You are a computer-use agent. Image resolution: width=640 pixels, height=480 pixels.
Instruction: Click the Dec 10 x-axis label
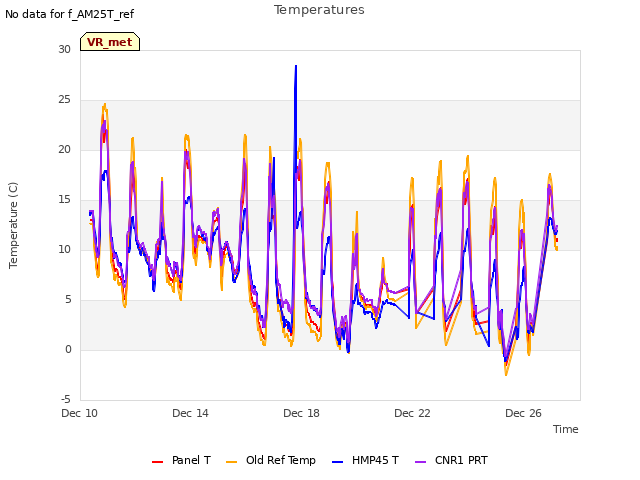(x=80, y=413)
